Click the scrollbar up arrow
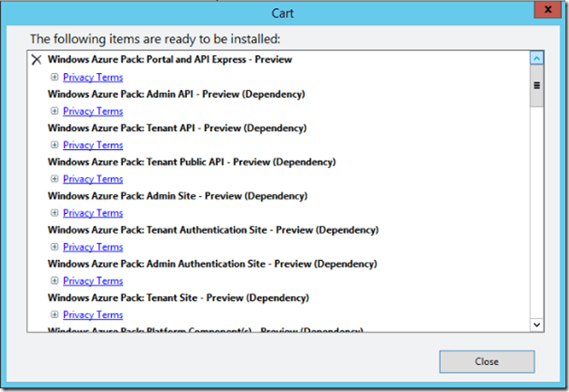The height and width of the screenshot is (392, 569). click(536, 59)
